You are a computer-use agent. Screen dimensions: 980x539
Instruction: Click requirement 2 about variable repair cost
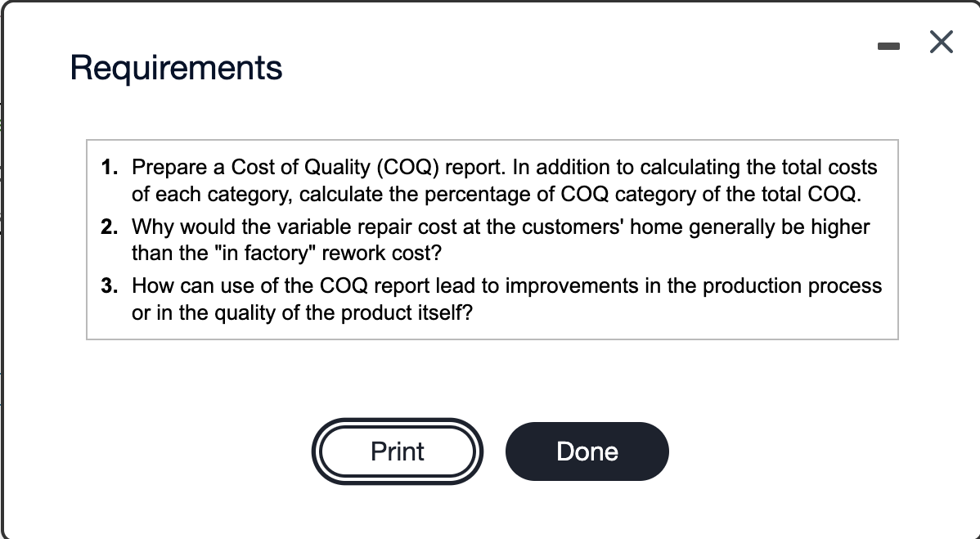[x=491, y=240]
